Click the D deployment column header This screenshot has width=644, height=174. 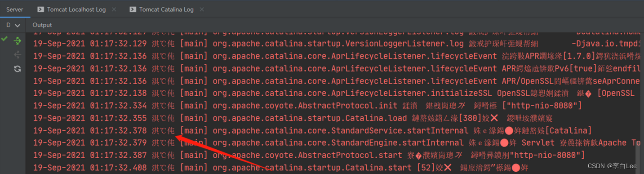click(x=8, y=25)
